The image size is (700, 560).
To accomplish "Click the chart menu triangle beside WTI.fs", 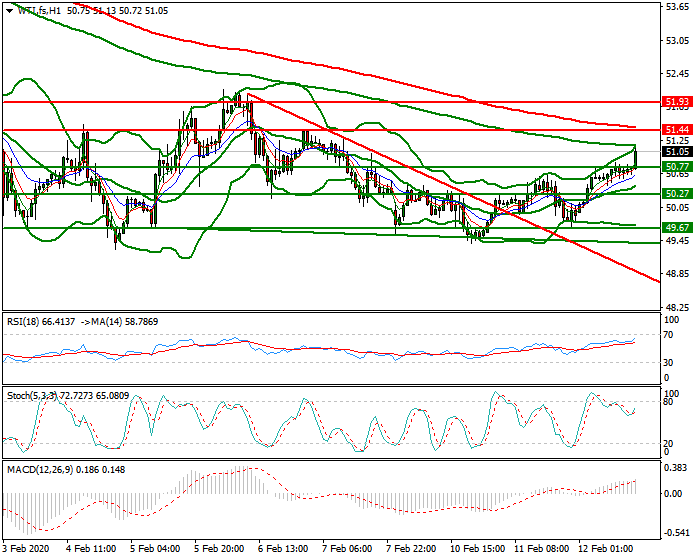I will point(9,11).
